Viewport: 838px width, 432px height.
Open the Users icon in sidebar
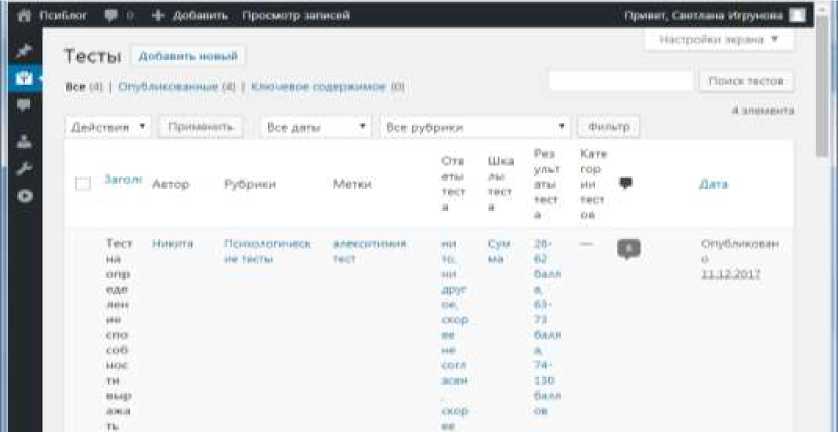click(24, 142)
